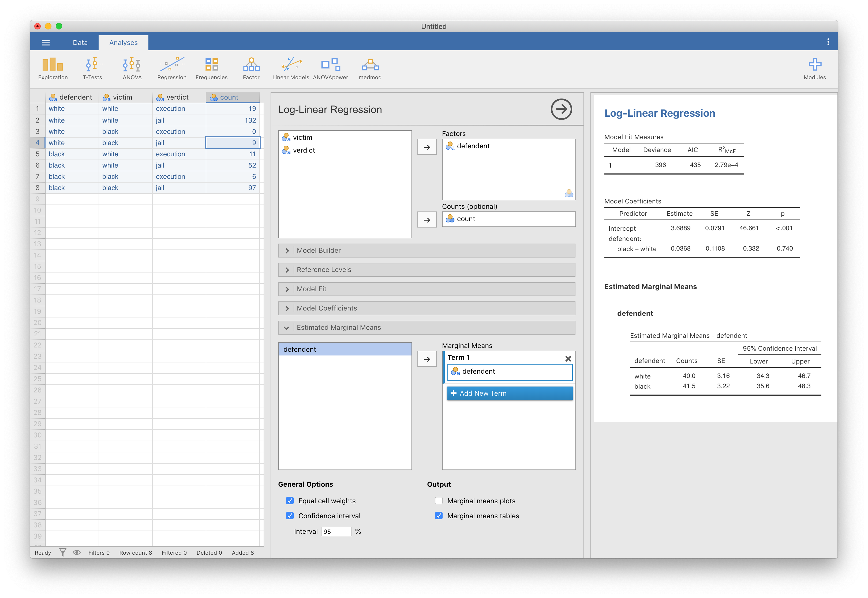Viewport: 868px width, 598px height.
Task: Select the victim column header
Action: click(x=126, y=97)
